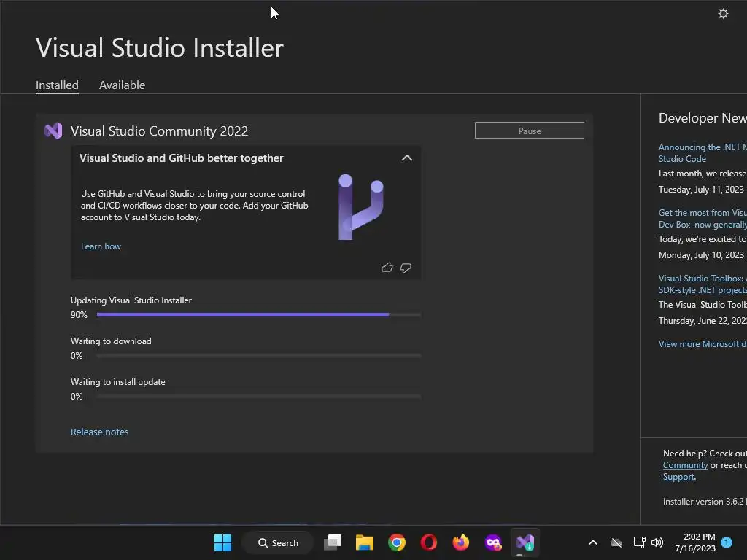Open the notification badge in tray
Viewport: 747px width, 560px height.
(727, 542)
